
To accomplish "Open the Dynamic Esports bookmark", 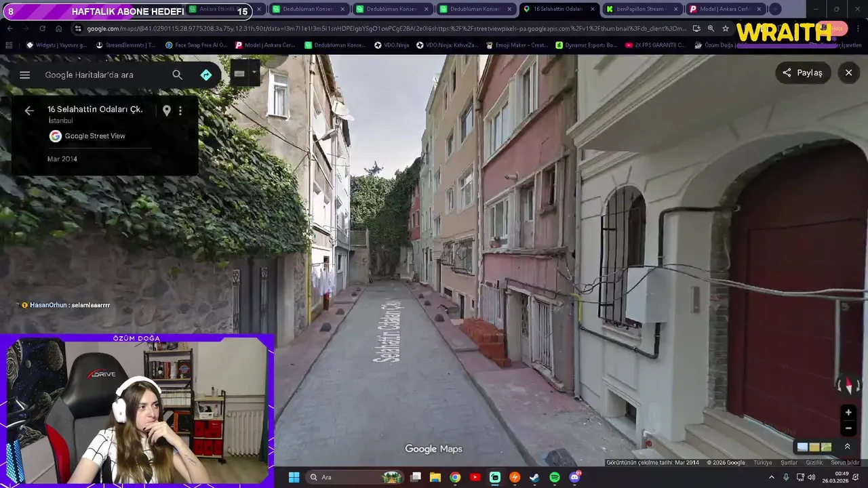I will (587, 45).
